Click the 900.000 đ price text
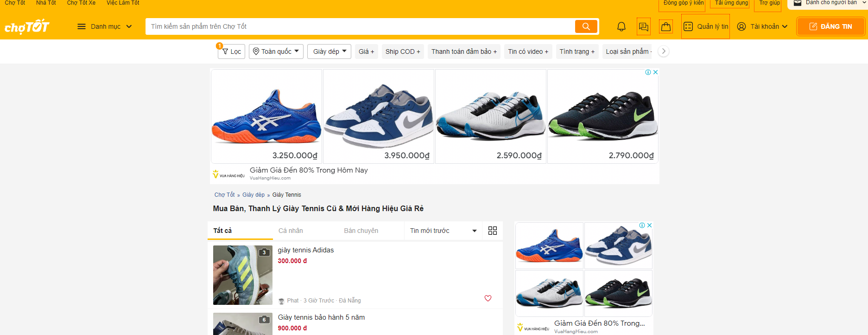868x335 pixels. (292, 329)
